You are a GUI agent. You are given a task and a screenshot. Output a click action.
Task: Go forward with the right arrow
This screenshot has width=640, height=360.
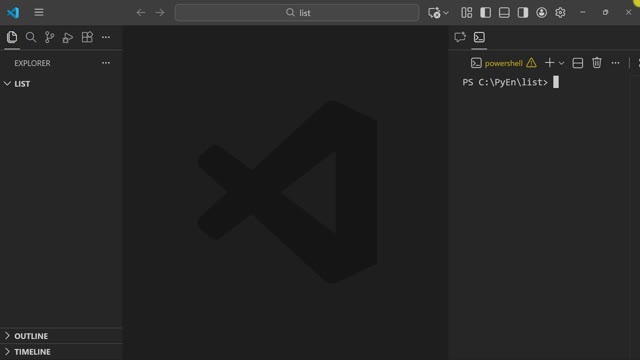click(x=160, y=13)
